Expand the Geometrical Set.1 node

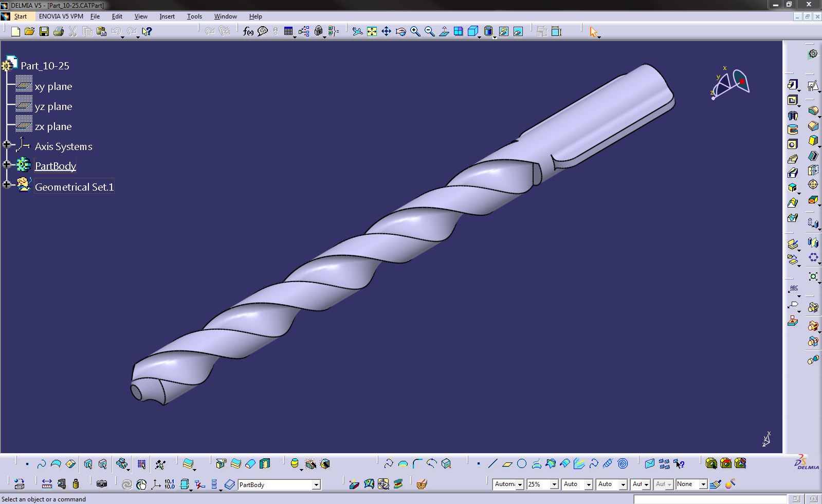pos(7,184)
